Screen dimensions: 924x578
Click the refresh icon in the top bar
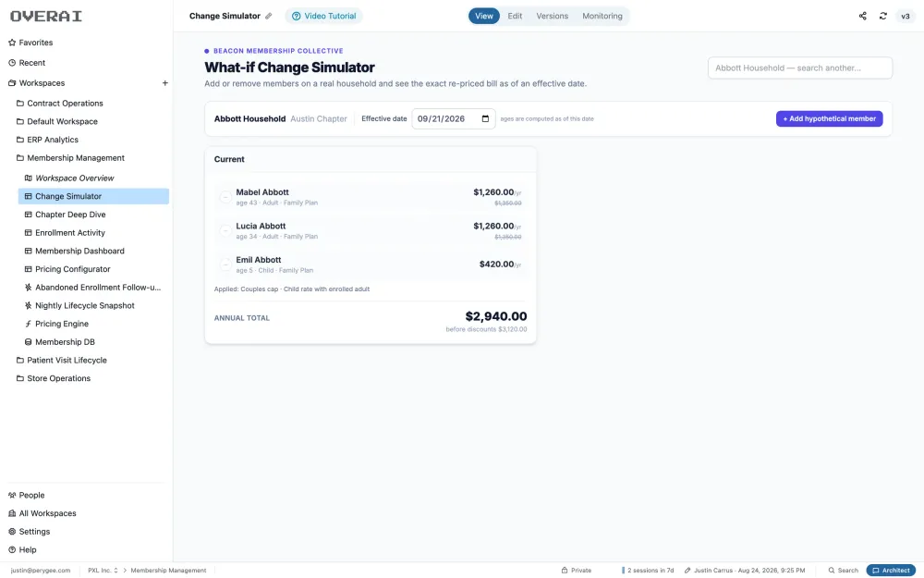click(x=882, y=16)
